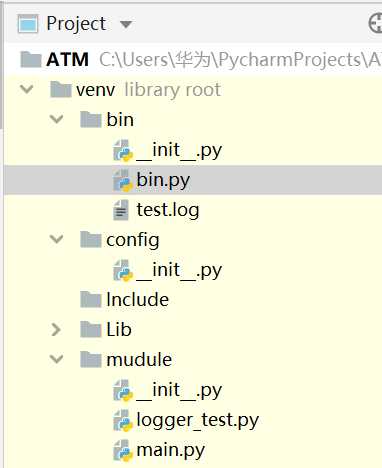This screenshot has width=382, height=468.
Task: Click the Project tool window icon
Action: click(x=28, y=24)
